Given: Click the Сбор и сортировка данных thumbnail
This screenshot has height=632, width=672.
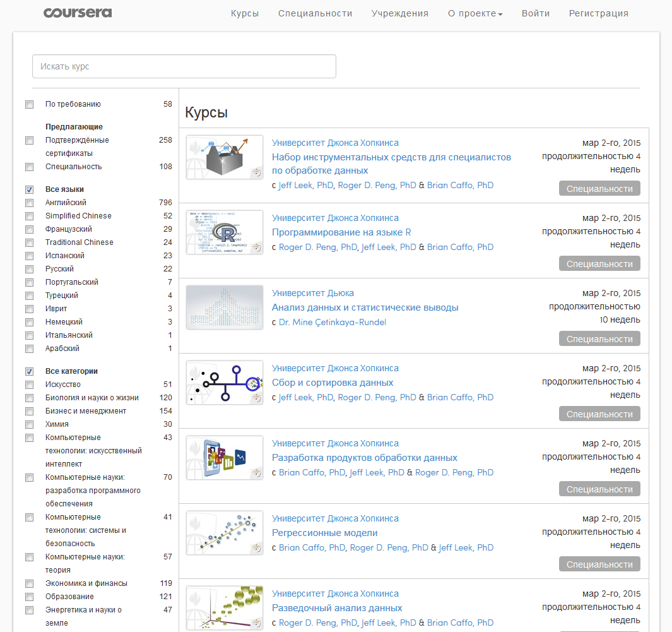Looking at the screenshot, I should click(225, 383).
